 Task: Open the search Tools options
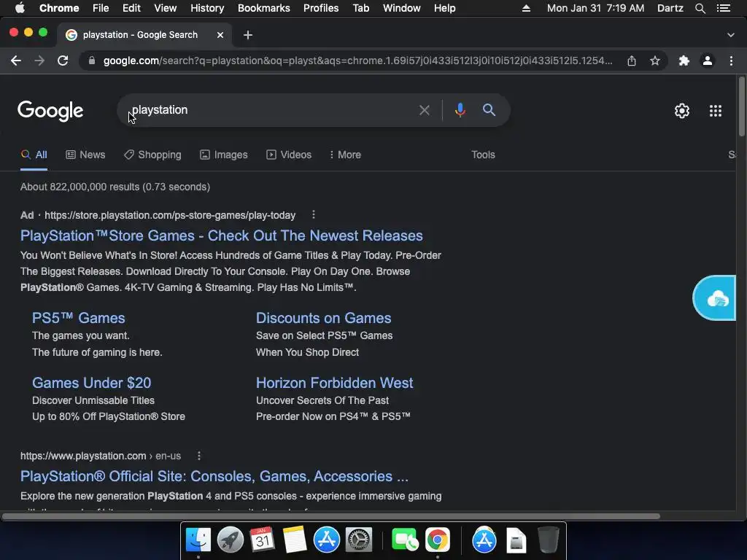tap(483, 155)
